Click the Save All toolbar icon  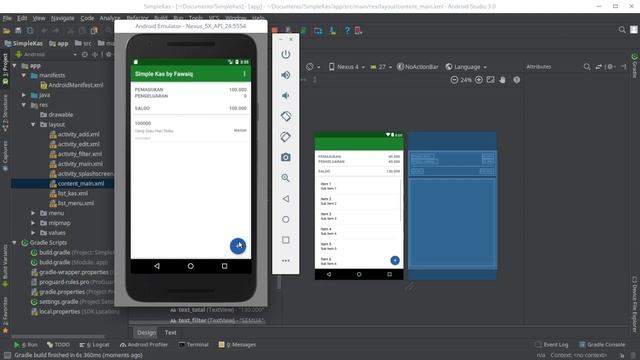click(18, 31)
